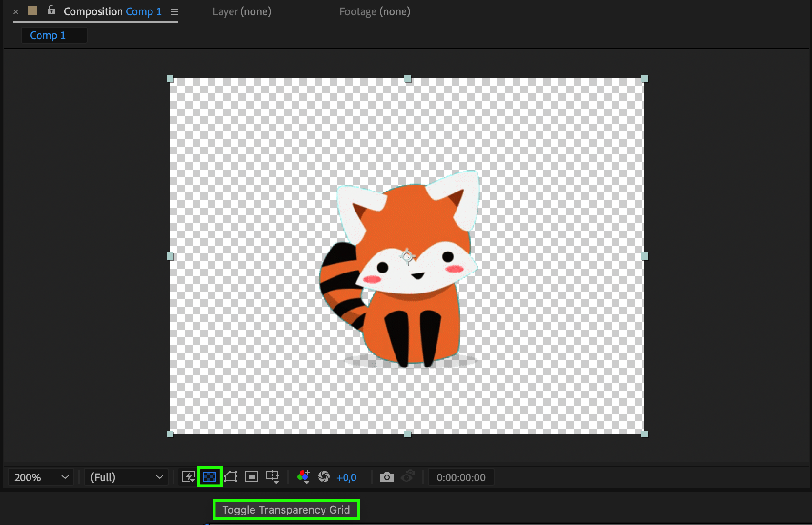
Task: Open grid and guide options icon
Action: tap(273, 477)
